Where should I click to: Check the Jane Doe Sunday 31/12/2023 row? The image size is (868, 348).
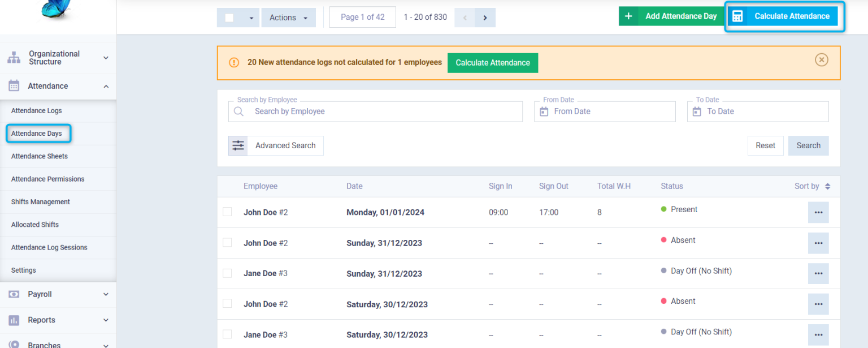tap(227, 273)
